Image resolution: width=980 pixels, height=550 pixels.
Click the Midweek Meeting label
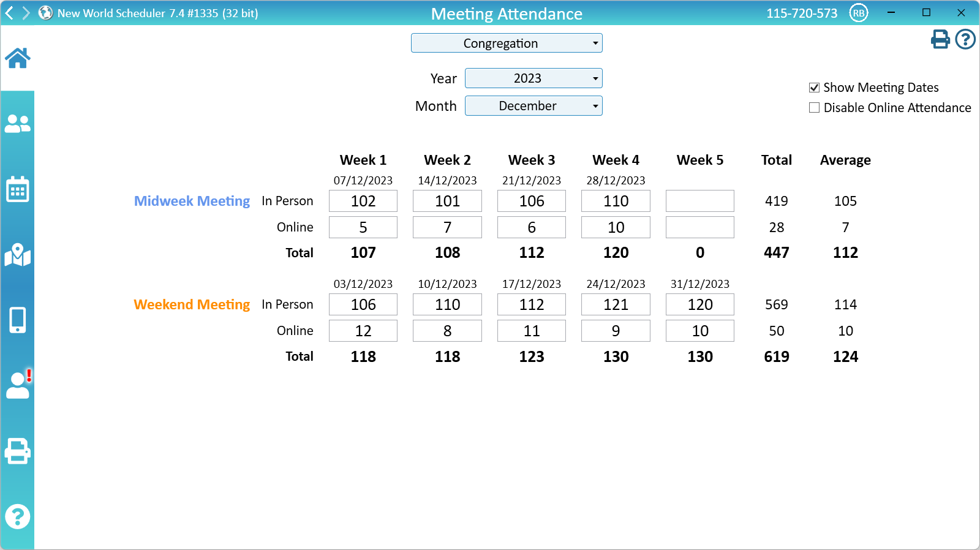point(192,201)
